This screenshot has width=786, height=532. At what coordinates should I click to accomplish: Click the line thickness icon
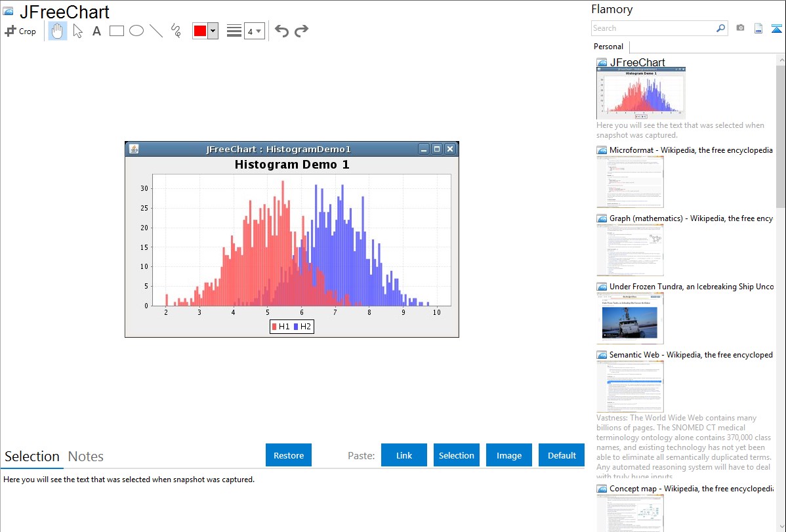pyautogui.click(x=234, y=31)
